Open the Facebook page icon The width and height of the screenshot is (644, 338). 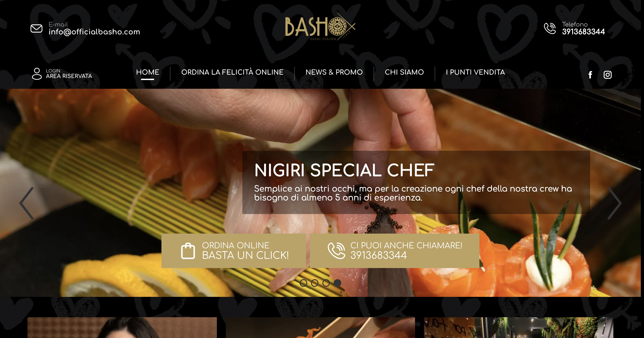tap(590, 75)
